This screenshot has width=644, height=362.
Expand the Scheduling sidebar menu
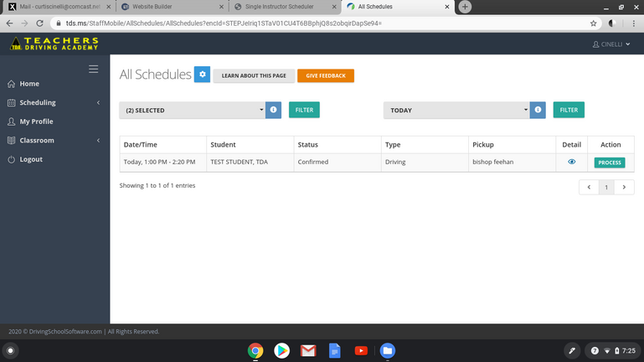(x=54, y=103)
